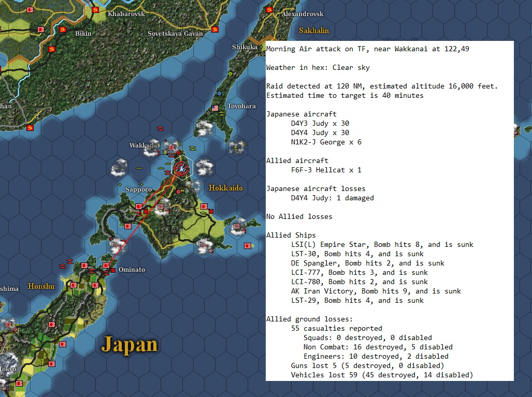Click the Soviet flag beside Bikin label

[x=63, y=30]
